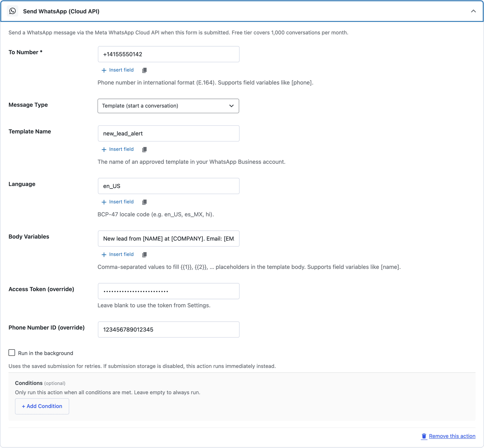The height and width of the screenshot is (448, 484).
Task: Click the To Number * label
Action: tap(25, 52)
